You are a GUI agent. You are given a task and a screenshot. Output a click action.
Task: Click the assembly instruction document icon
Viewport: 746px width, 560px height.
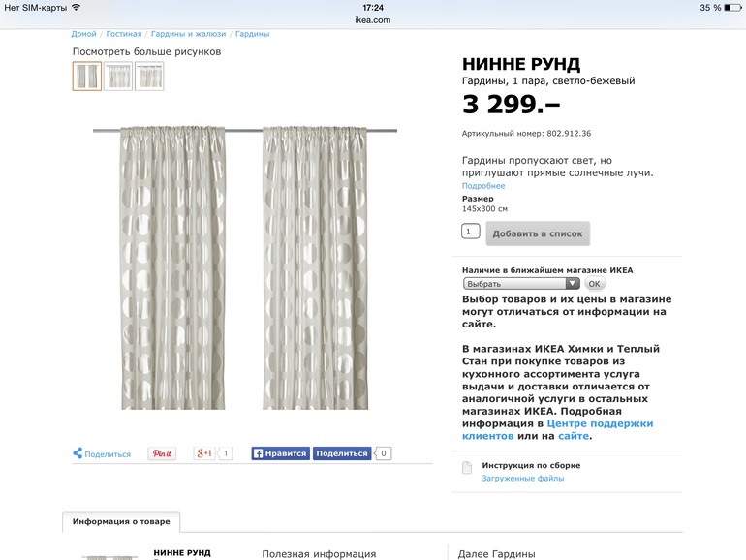click(467, 468)
